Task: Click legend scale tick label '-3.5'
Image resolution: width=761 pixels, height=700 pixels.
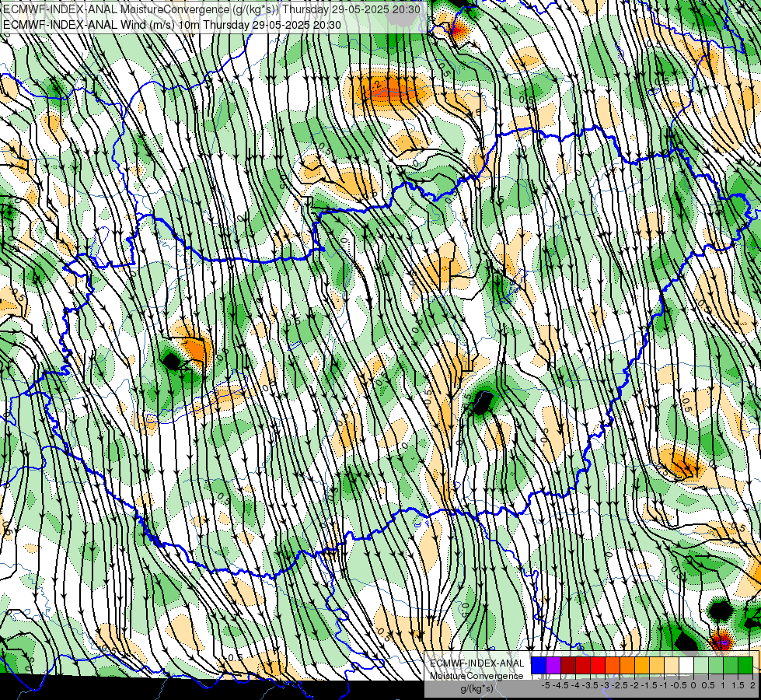Action: [x=590, y=685]
